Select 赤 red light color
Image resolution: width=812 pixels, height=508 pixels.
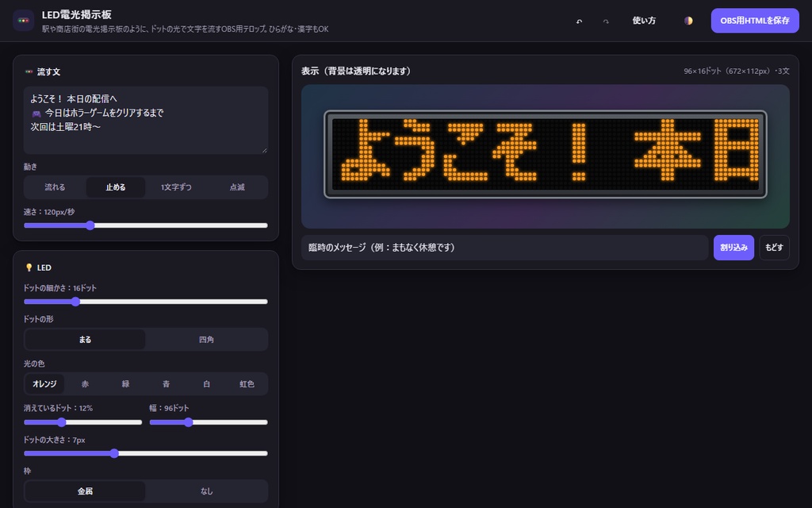click(x=85, y=384)
